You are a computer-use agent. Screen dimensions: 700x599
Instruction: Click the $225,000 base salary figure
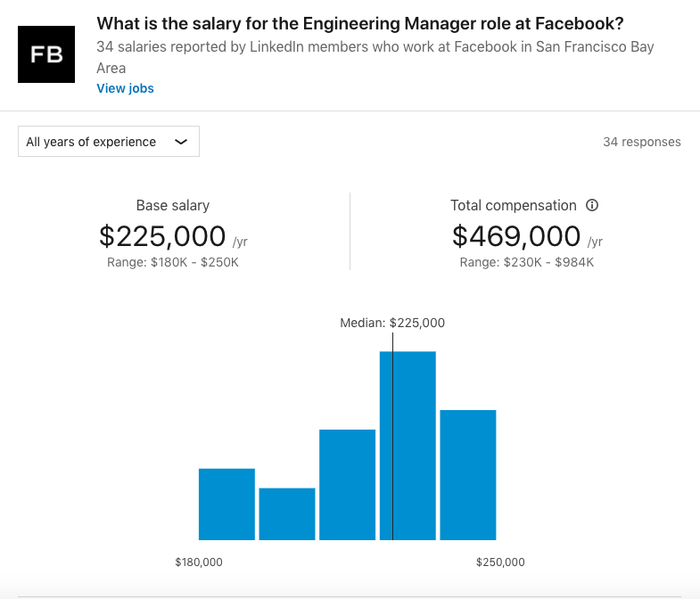point(162,236)
